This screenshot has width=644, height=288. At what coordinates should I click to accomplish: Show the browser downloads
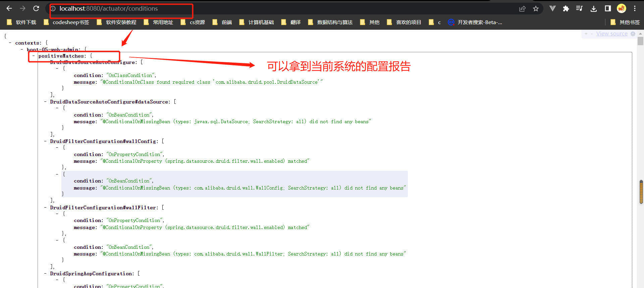click(594, 9)
